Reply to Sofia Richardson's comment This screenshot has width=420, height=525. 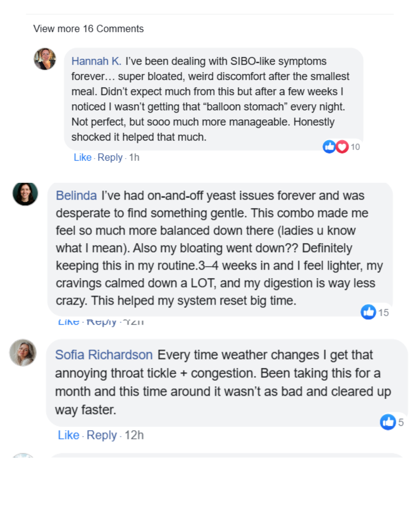pos(101,435)
